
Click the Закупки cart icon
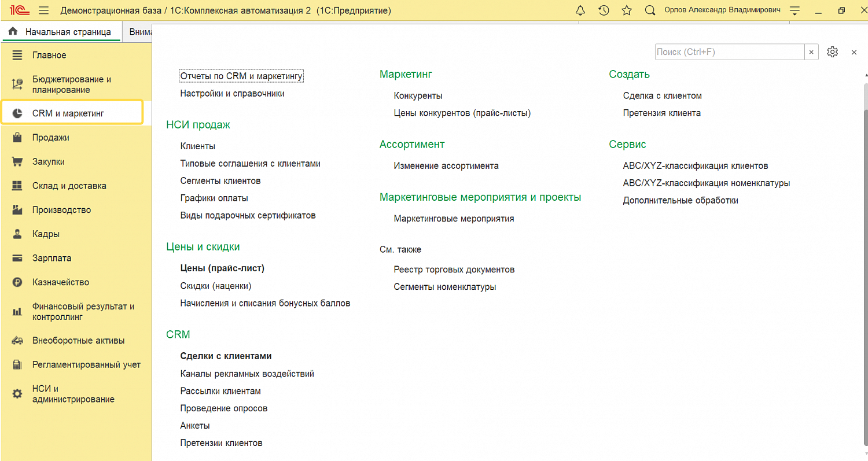[17, 162]
